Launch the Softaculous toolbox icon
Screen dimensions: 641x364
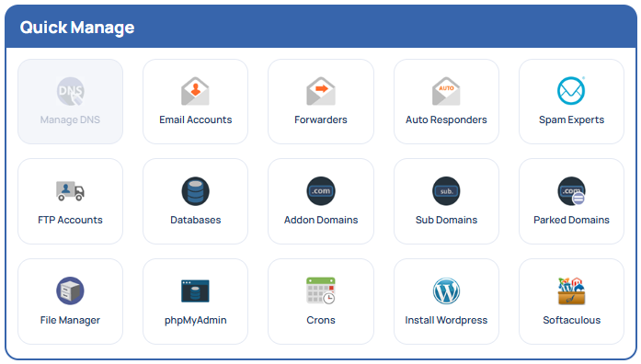571,290
